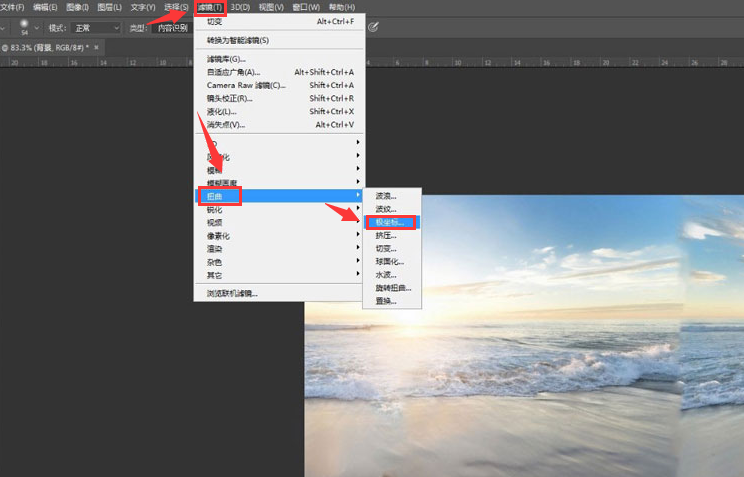Choose 浏览联机滤镜... at menu bottom
This screenshot has height=477, width=744.
tap(279, 294)
